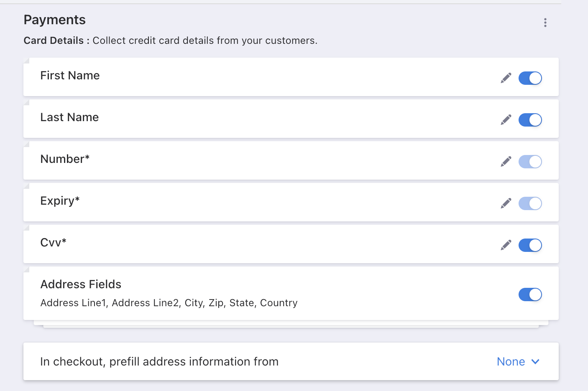Select the First Name row
The width and height of the screenshot is (588, 391).
(251, 77)
